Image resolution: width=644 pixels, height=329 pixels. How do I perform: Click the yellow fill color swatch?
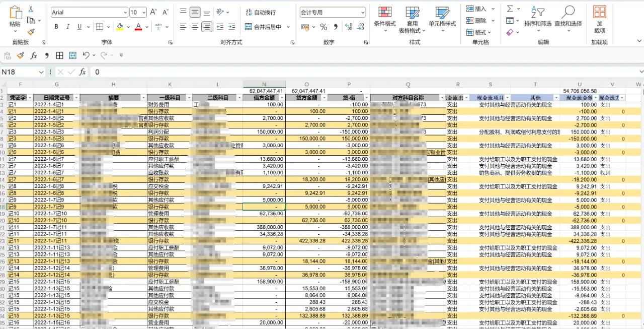[120, 27]
